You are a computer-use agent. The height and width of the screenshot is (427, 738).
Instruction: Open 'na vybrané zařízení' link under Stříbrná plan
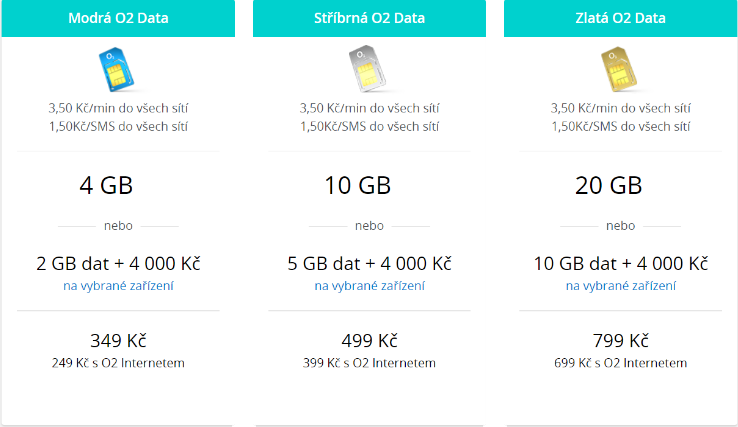point(369,286)
